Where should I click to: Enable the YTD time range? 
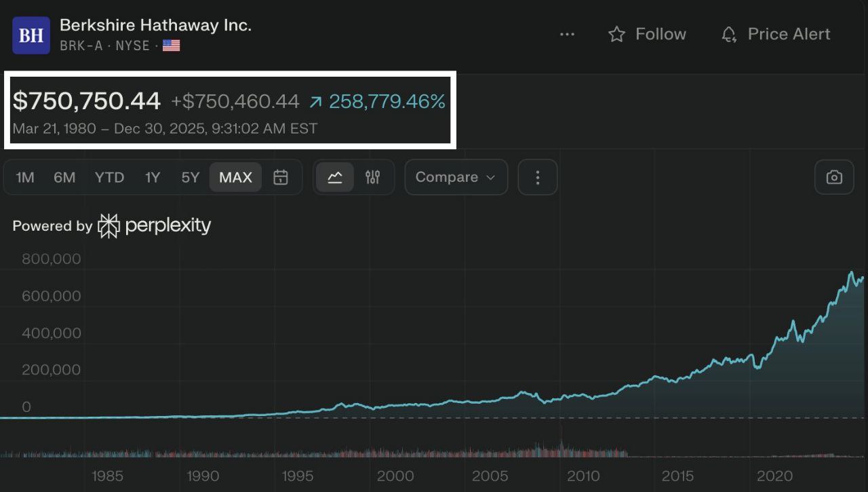108,177
